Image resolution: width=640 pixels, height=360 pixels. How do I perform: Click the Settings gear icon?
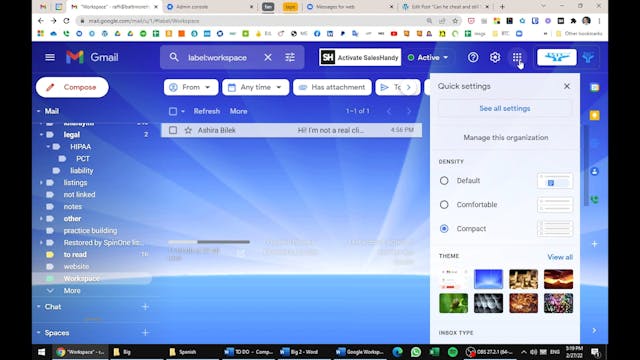[x=495, y=58]
